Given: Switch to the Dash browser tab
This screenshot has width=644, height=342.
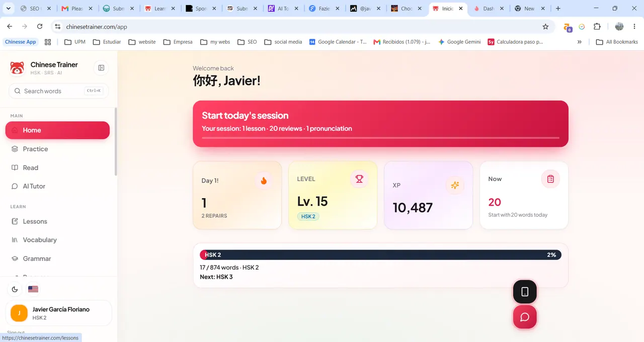Looking at the screenshot, I should (x=489, y=9).
